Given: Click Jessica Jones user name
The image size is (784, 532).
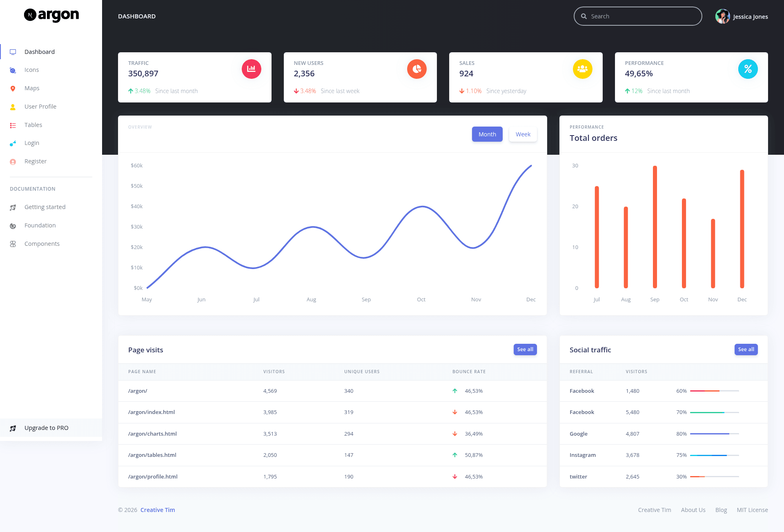Looking at the screenshot, I should point(751,17).
